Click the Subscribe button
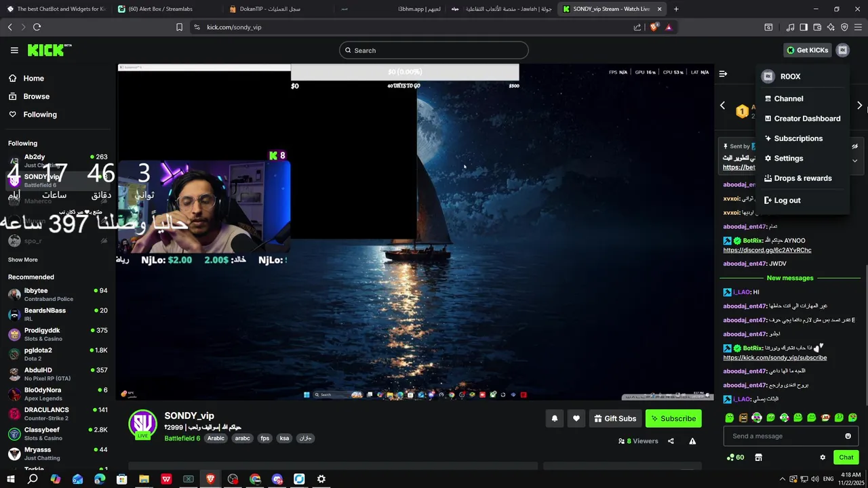Viewport: 868px width, 488px height. click(x=673, y=419)
